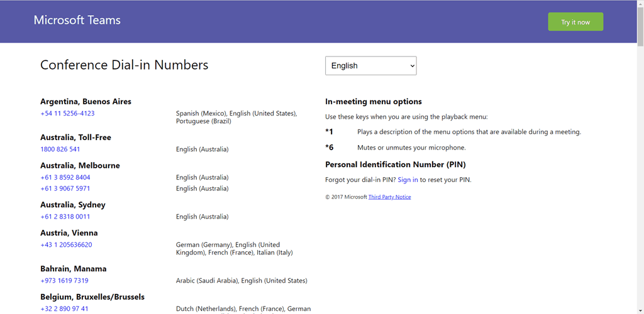The height and width of the screenshot is (314, 644).
Task: Click Sign in to reset your PIN
Action: (408, 180)
